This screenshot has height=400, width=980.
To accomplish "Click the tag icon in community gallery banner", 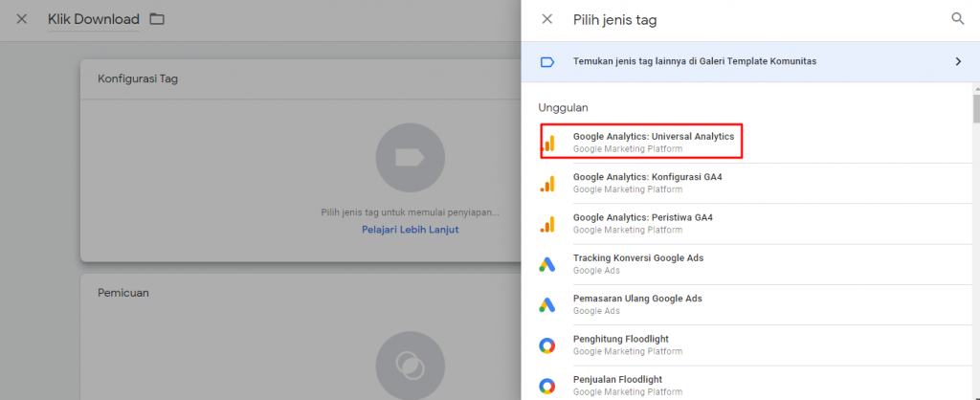I will tap(546, 62).
